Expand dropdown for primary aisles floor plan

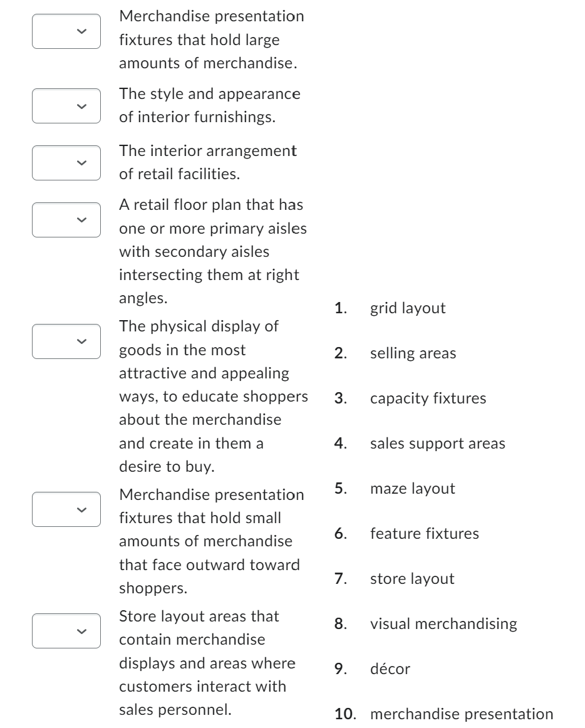[x=66, y=219]
